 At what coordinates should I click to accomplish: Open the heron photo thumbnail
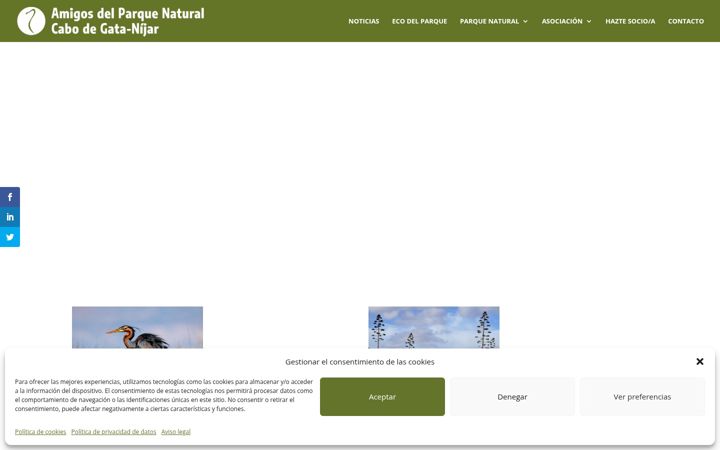click(137, 327)
